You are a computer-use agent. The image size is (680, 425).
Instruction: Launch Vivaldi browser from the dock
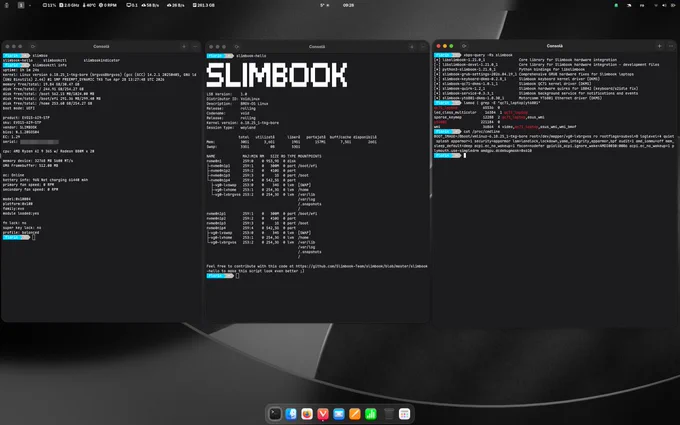(323, 414)
